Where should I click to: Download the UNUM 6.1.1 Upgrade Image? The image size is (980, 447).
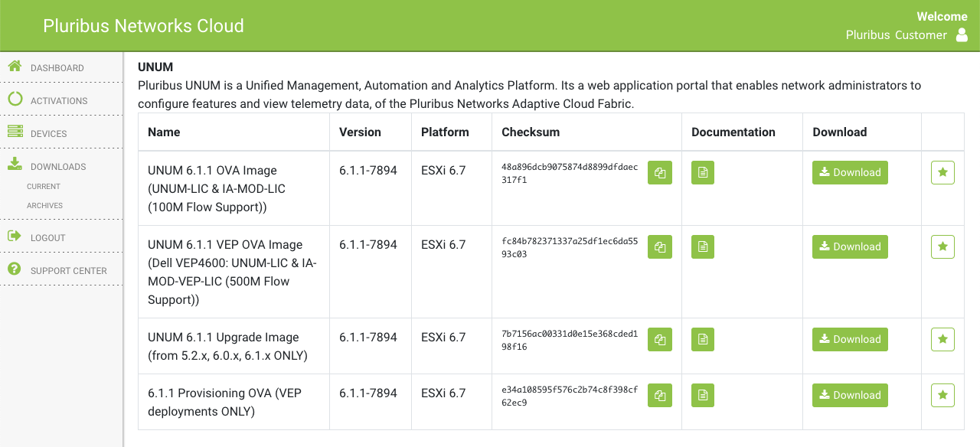(850, 340)
